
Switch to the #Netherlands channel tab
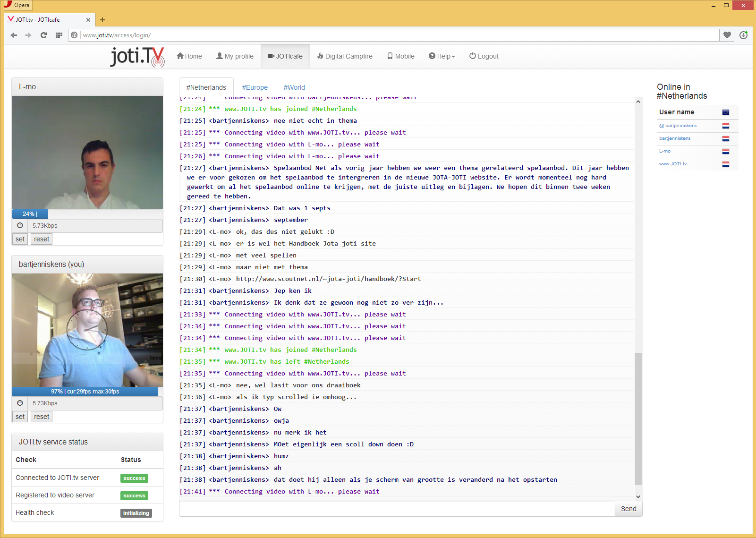tap(206, 87)
